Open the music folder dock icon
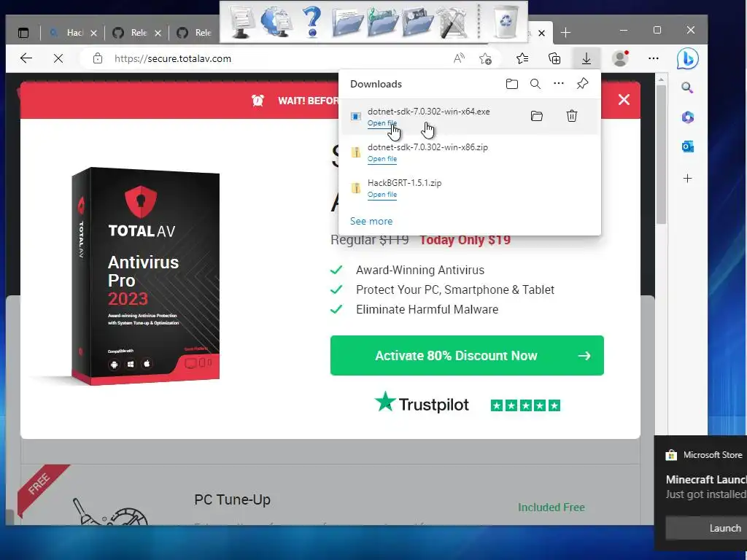747x560 pixels. click(x=382, y=21)
